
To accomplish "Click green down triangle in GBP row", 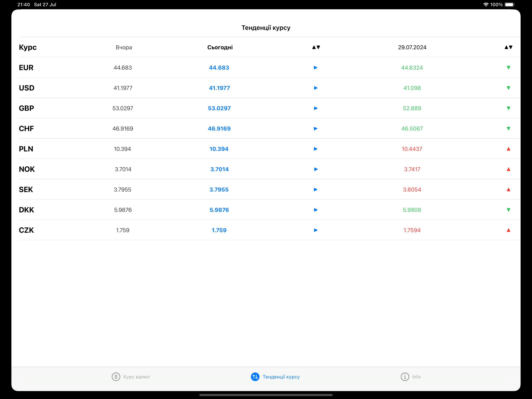I will pos(508,108).
